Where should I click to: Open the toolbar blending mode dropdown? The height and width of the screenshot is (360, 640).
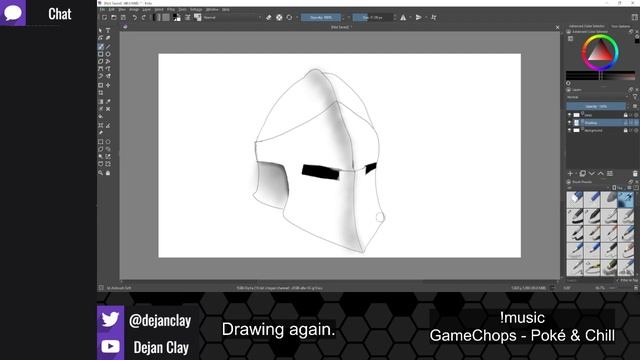(232, 18)
